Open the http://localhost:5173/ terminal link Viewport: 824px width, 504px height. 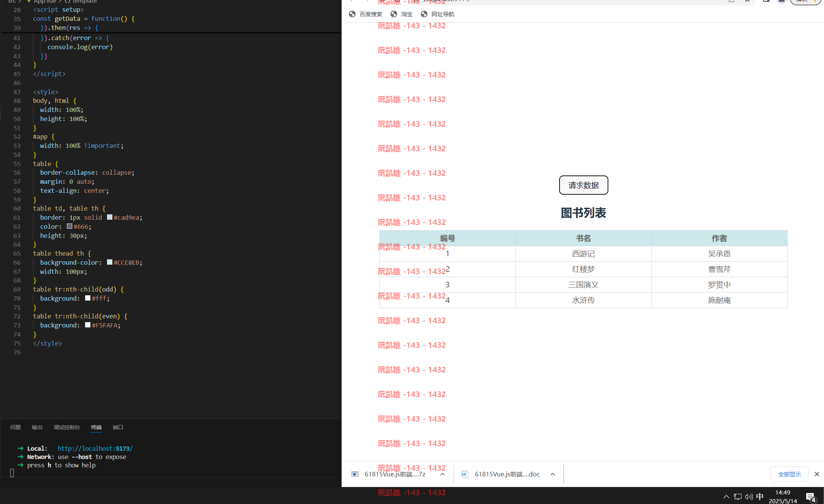pyautogui.click(x=95, y=448)
